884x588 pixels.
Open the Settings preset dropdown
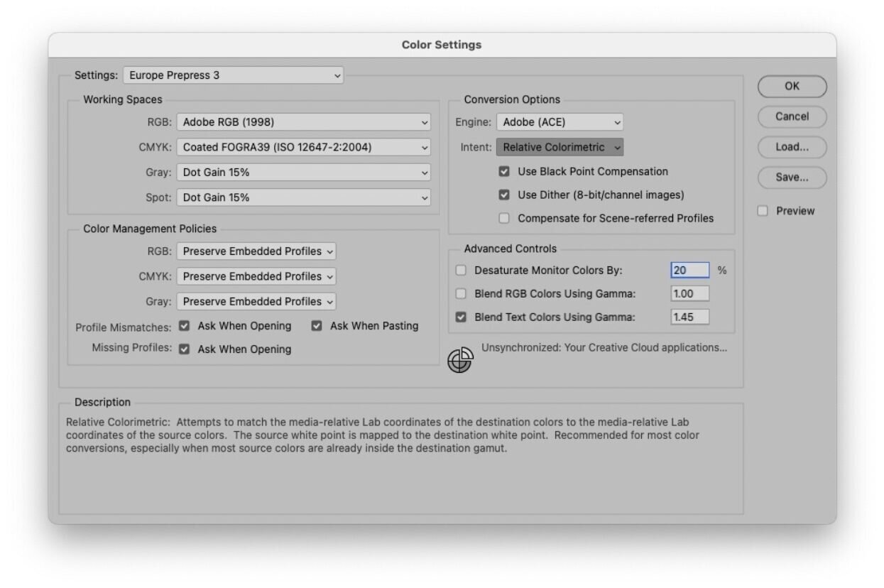pyautogui.click(x=233, y=75)
